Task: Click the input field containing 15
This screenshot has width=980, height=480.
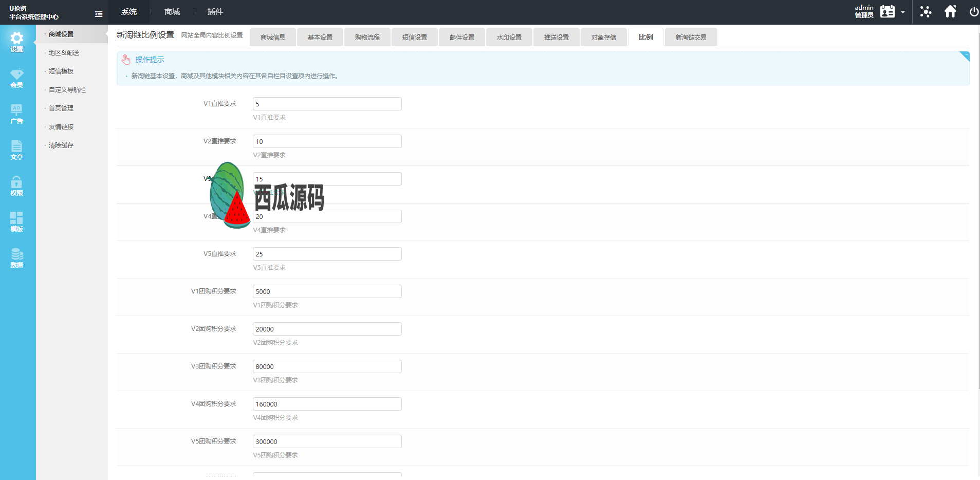Action: (327, 179)
